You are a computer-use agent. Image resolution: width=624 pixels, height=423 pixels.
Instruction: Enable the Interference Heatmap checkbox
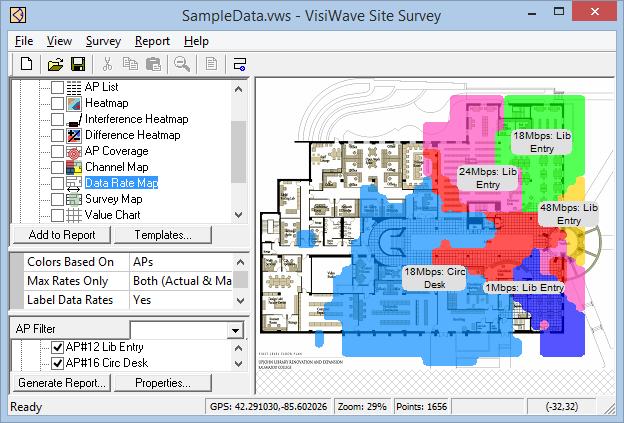57,119
